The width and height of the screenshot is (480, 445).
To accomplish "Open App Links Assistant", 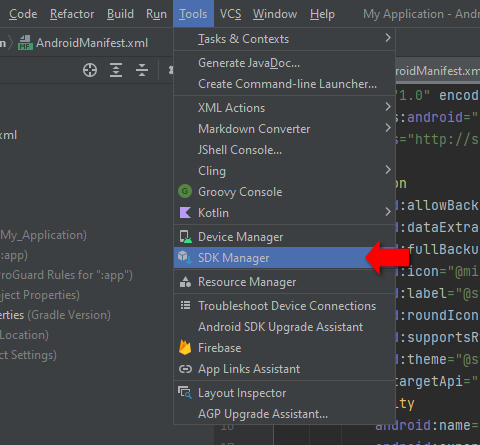I will 284,369.
